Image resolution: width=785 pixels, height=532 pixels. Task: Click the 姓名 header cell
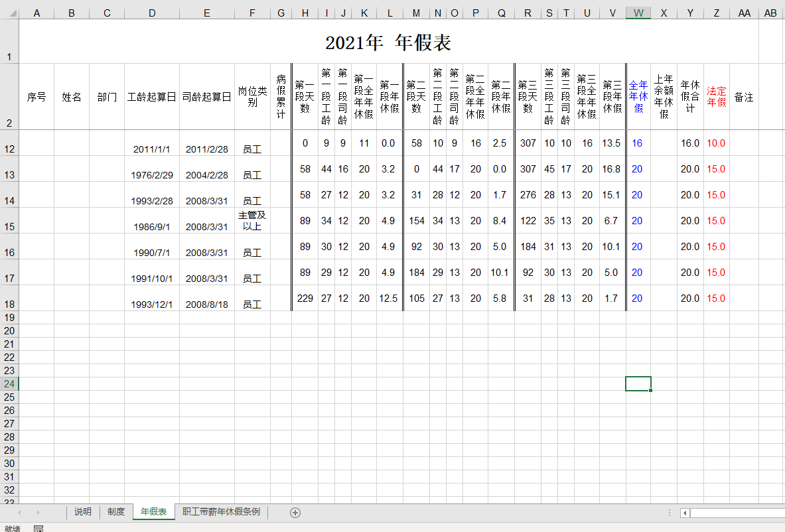(x=72, y=97)
